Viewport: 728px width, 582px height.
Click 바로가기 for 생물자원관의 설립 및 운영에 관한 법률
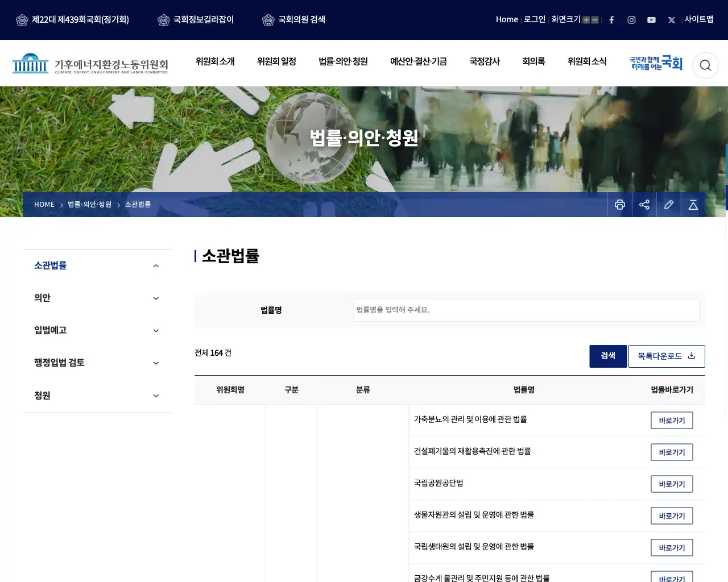click(x=672, y=516)
